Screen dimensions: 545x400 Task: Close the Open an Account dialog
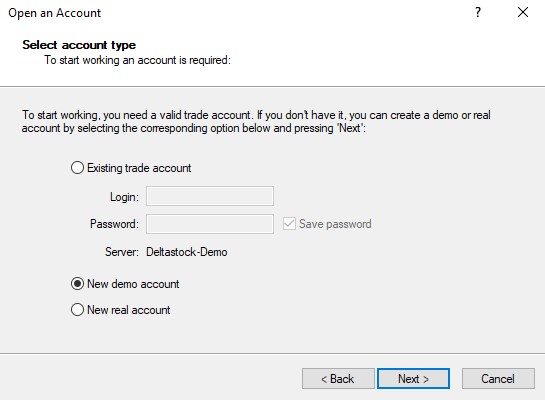[523, 13]
